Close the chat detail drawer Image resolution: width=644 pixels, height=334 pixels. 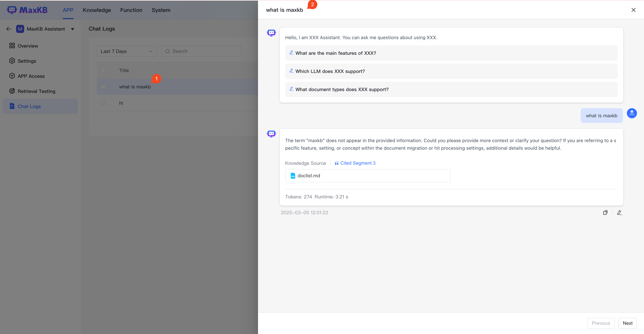(633, 10)
